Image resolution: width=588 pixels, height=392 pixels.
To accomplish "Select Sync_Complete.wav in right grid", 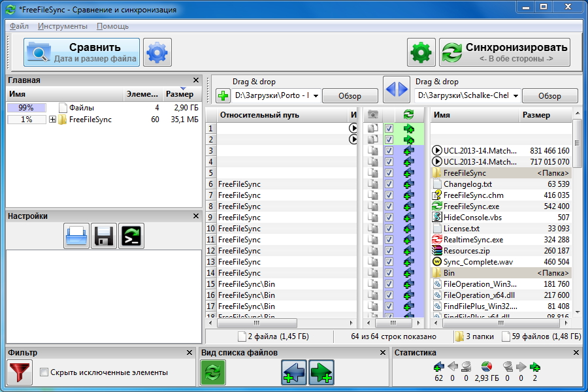I will [x=501, y=262].
